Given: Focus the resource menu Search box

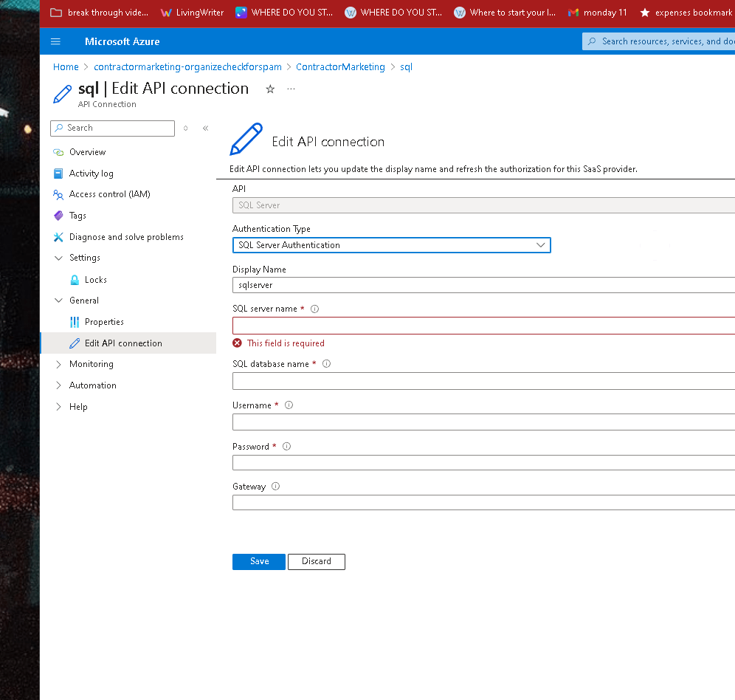Looking at the screenshot, I should [112, 128].
